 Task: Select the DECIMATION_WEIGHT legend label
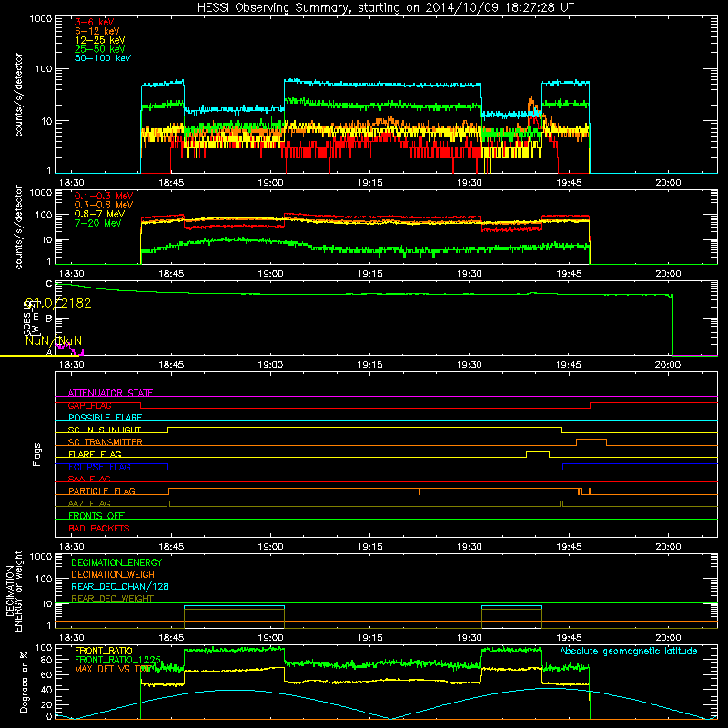[116, 574]
